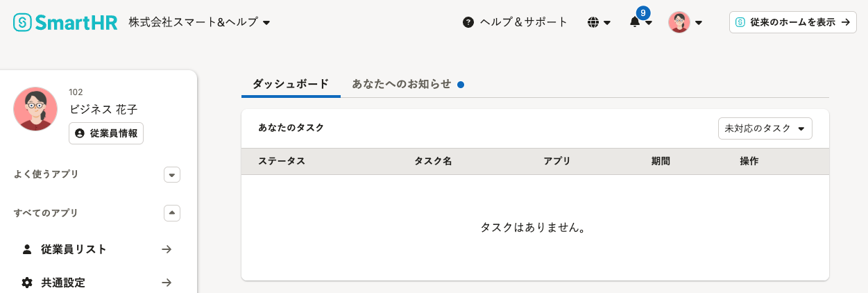Screen dimensions: 868x293
Task: Click the large profile photo of ビジネス花子
Action: (35, 109)
